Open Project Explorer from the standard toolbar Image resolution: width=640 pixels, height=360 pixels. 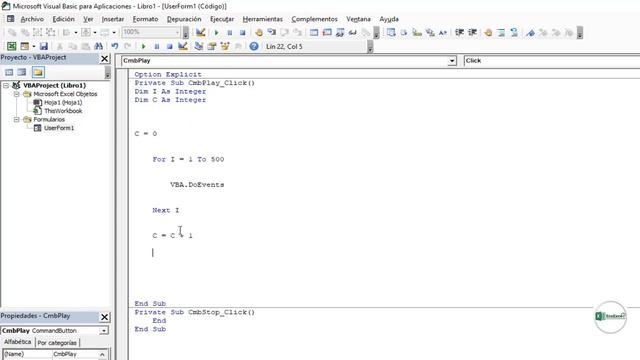point(199,47)
